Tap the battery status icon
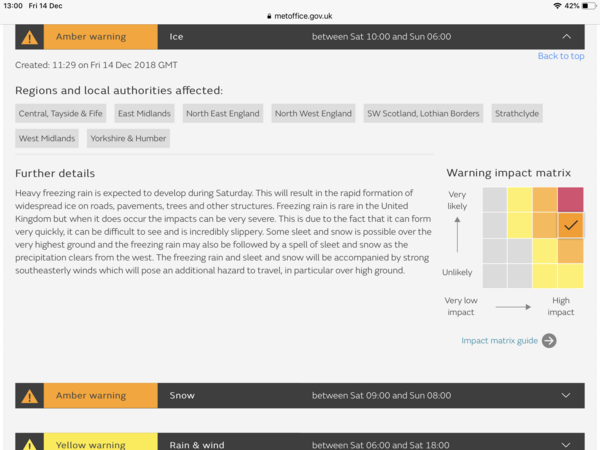Screen dimensions: 600x450 (x=588, y=6)
